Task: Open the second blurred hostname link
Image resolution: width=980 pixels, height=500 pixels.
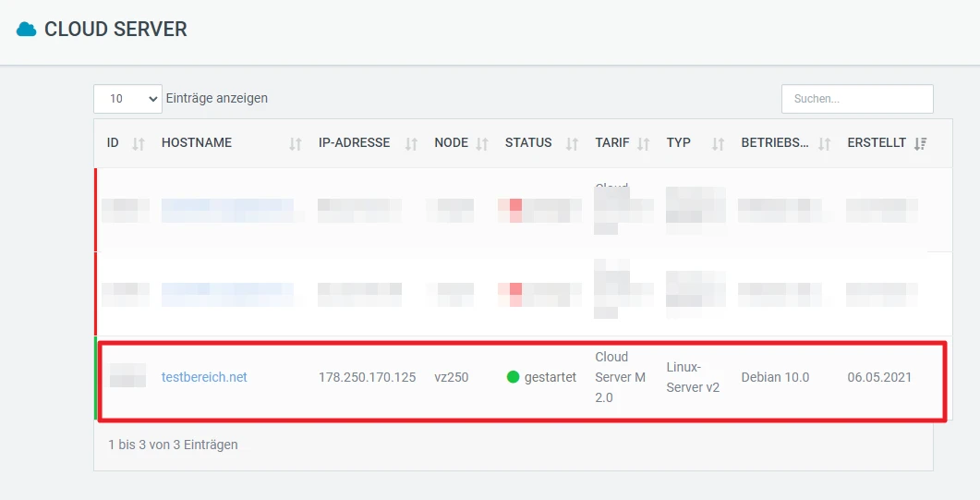Action: 227,294
